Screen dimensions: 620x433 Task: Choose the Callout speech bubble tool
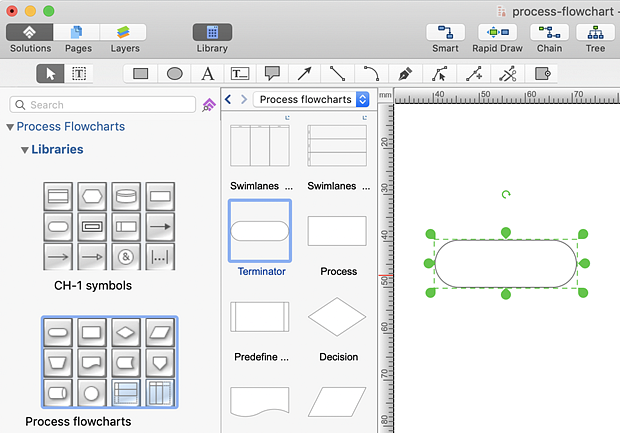272,73
